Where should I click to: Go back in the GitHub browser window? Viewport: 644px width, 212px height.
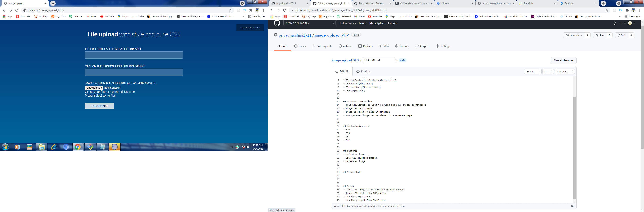point(272,10)
